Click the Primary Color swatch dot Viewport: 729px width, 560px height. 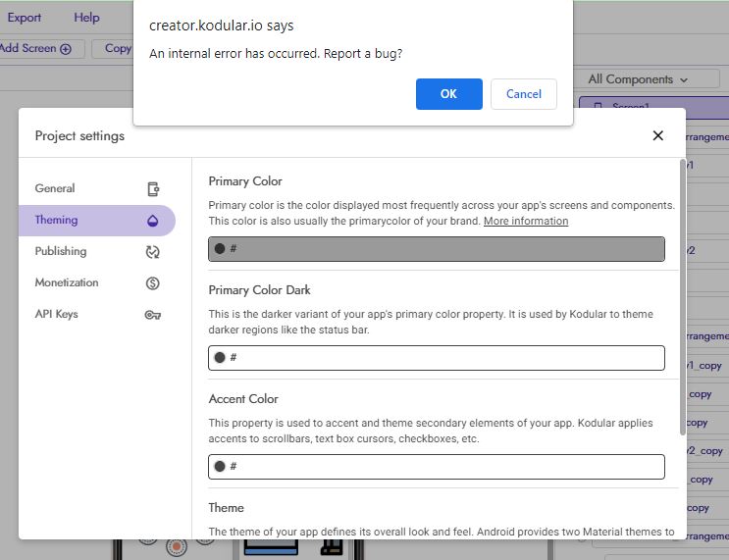[x=219, y=249]
